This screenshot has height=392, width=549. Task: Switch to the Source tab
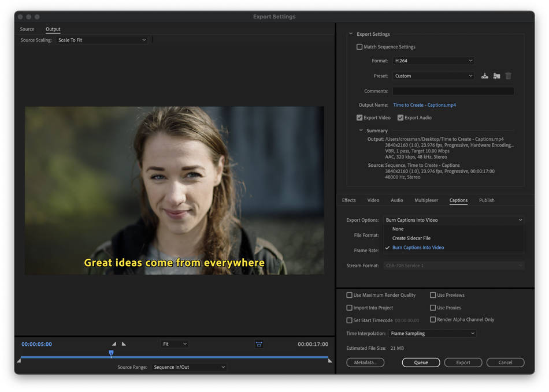(27, 29)
